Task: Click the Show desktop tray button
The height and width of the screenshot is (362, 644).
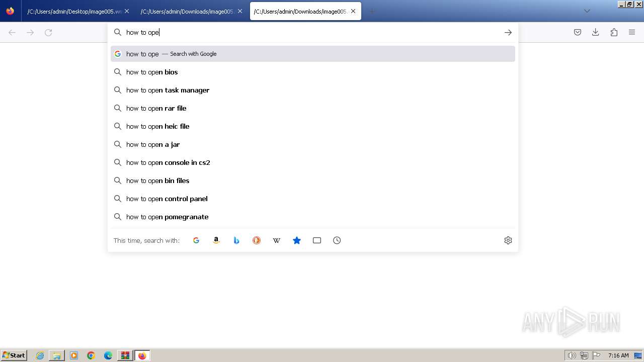Action: click(x=637, y=355)
